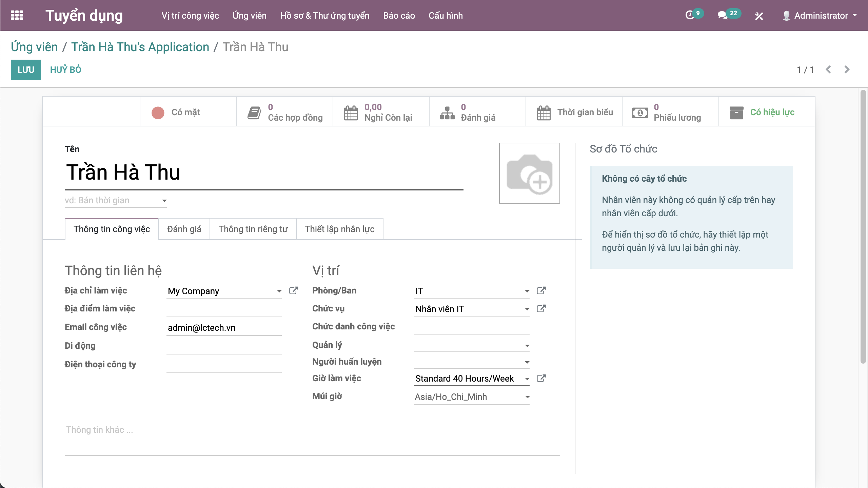Switch to Thông tin riêng tư tab
The width and height of the screenshot is (868, 488).
[x=253, y=229]
